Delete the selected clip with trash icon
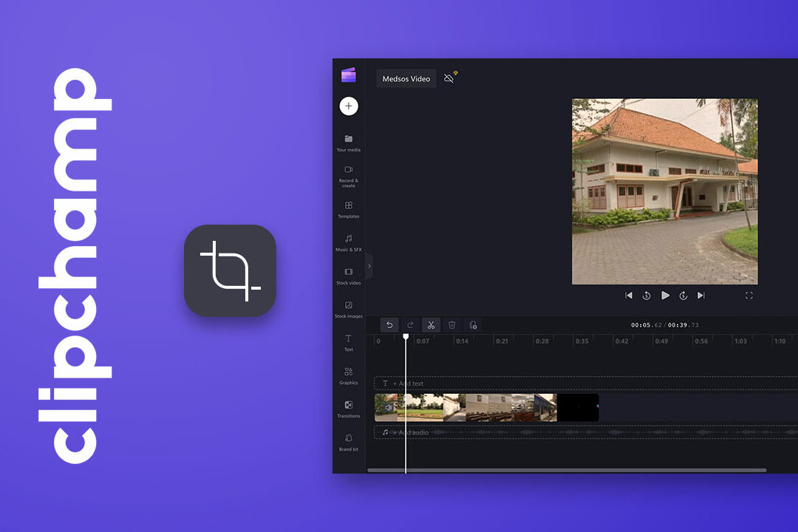The height and width of the screenshot is (532, 798). pyautogui.click(x=451, y=324)
